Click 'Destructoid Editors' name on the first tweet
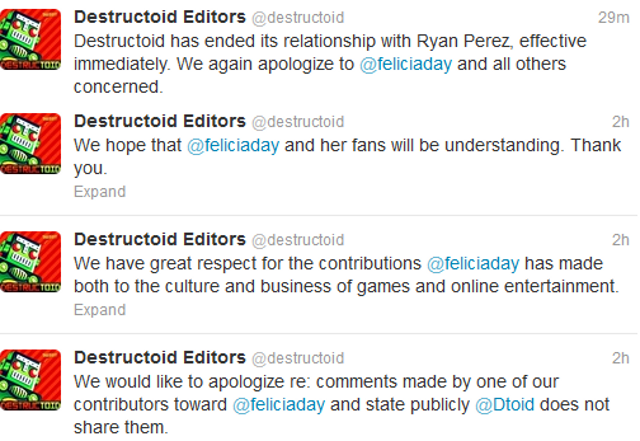 [x=159, y=17]
